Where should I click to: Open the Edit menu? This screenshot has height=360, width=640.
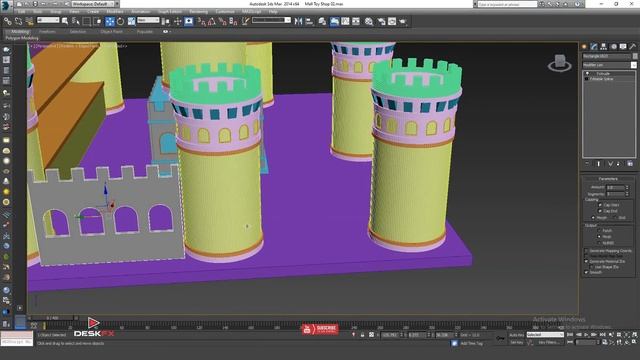22,12
